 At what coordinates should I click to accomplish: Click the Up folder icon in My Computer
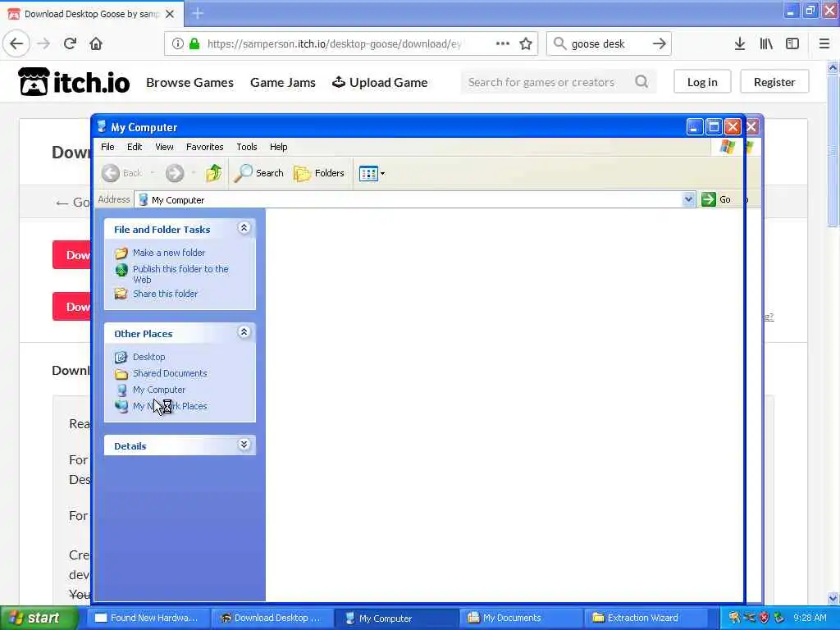214,173
